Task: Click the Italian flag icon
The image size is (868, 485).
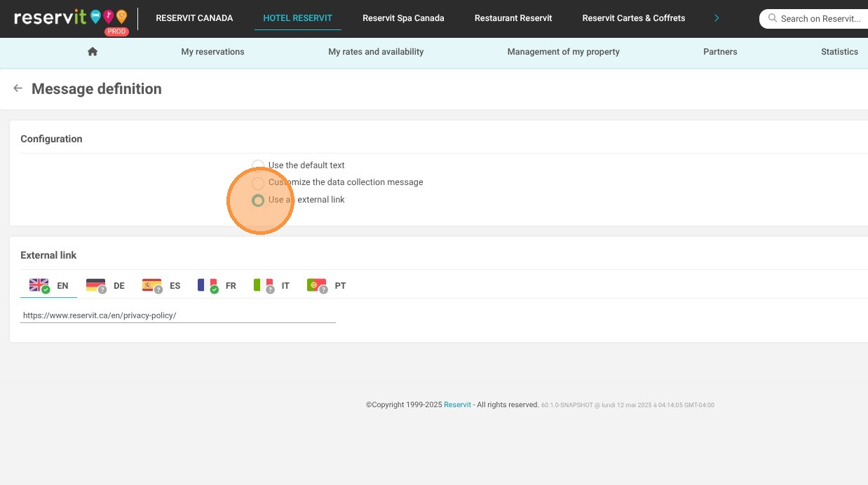Action: [264, 285]
